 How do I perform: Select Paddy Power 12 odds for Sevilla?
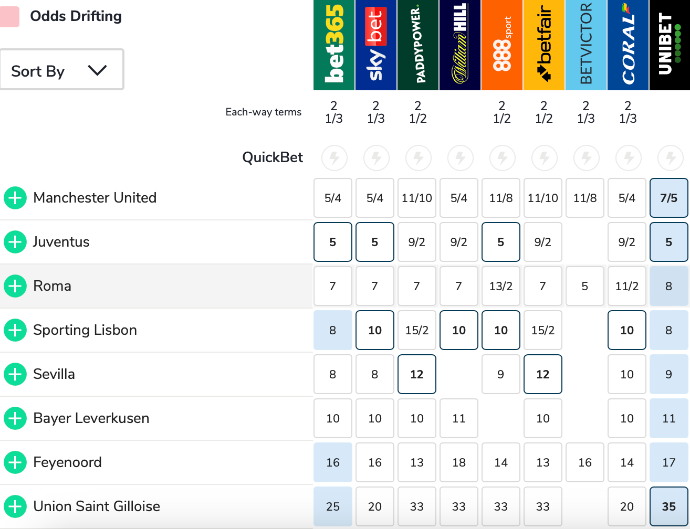click(417, 374)
